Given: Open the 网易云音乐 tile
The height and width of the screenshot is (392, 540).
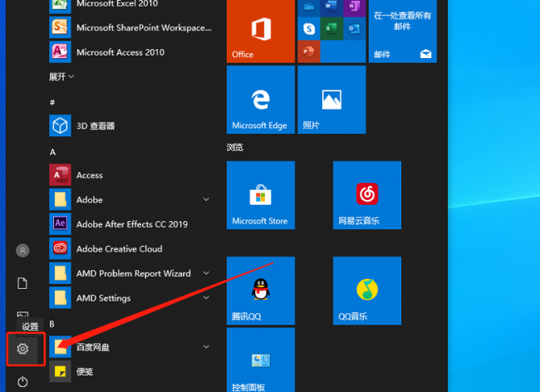Looking at the screenshot, I should (367, 195).
